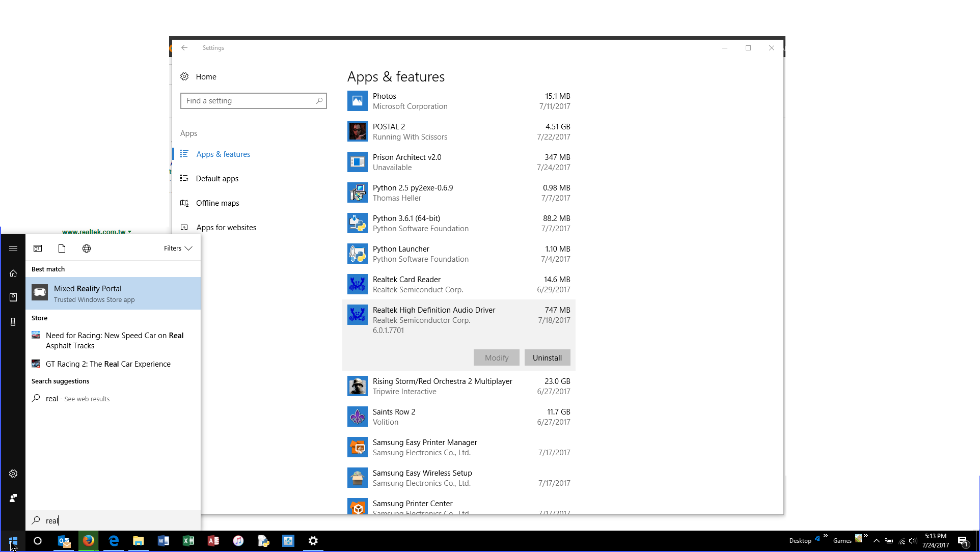Open Excel from the taskbar

(188, 541)
